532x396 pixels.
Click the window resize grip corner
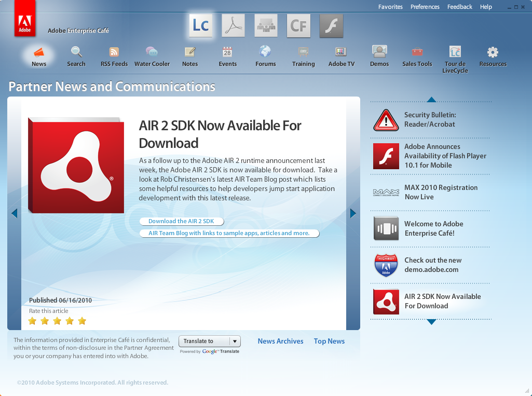(x=527, y=391)
